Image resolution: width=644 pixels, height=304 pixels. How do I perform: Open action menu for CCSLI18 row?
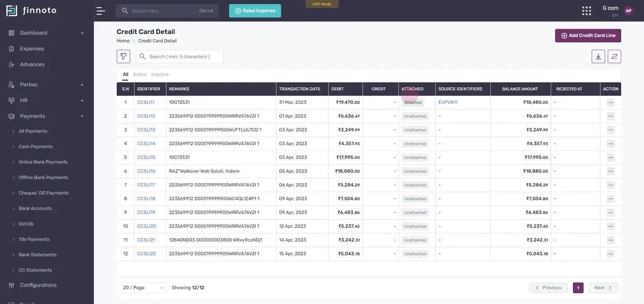(x=610, y=199)
